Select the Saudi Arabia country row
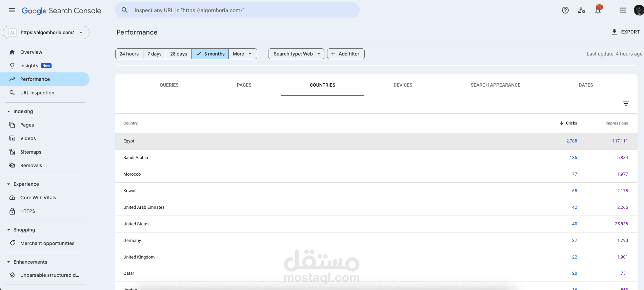Screen dimensions: 644x290 [x=376, y=158]
